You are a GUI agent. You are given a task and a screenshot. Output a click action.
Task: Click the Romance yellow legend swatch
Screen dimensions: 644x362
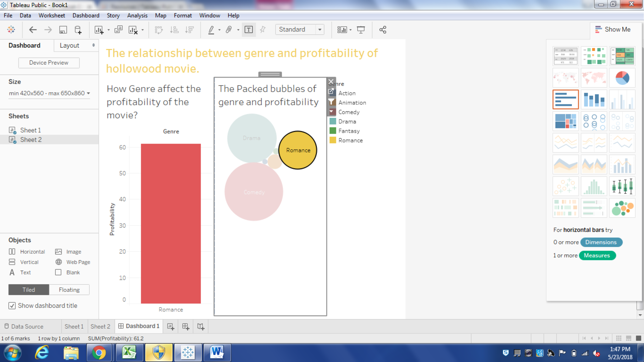click(x=333, y=140)
